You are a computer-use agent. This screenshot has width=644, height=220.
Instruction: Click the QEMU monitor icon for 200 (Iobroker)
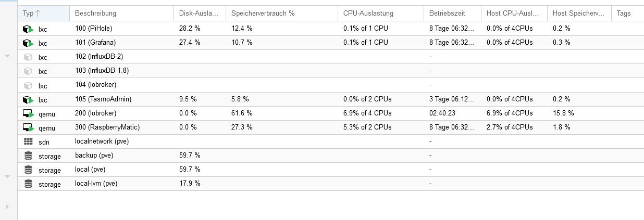coord(28,113)
